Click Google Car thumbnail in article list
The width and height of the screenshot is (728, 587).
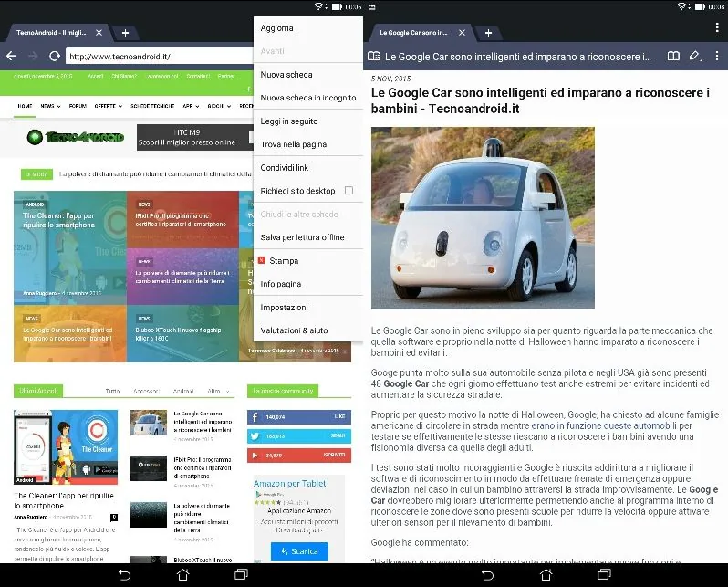pos(149,423)
